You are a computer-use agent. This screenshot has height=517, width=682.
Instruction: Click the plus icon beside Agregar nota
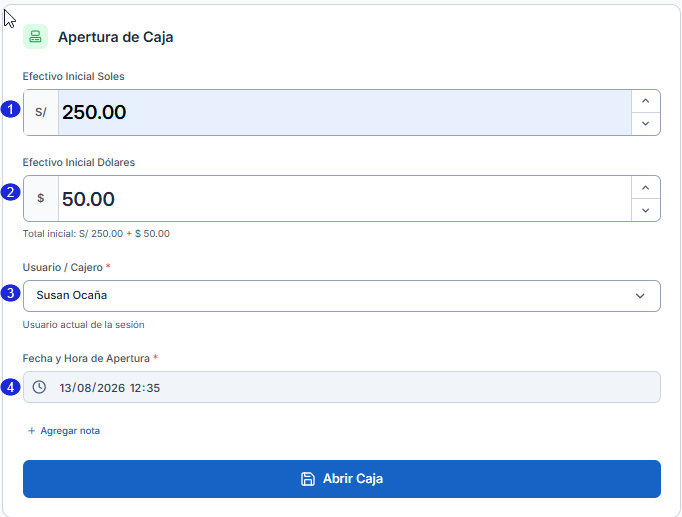pyautogui.click(x=31, y=431)
